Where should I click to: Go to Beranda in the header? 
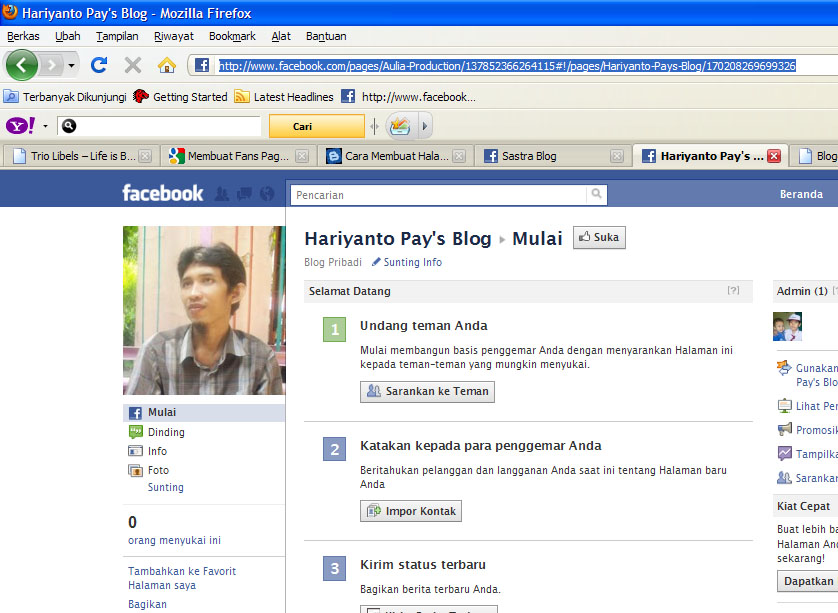point(801,194)
